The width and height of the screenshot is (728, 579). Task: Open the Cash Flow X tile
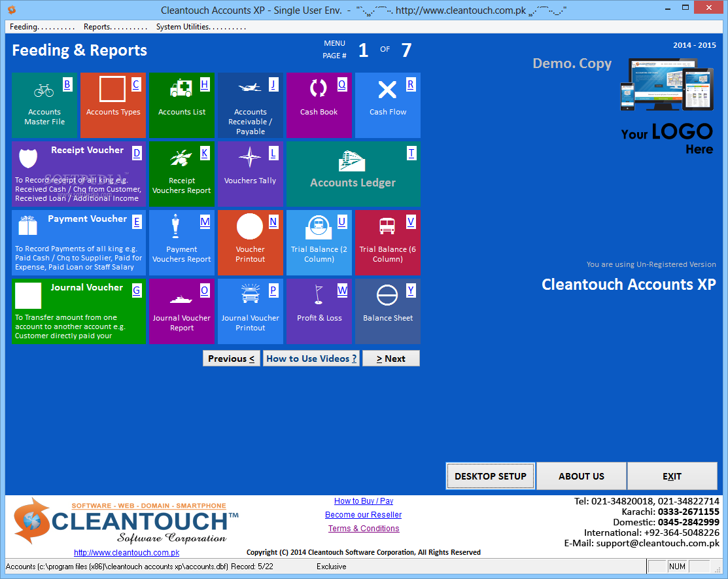[x=388, y=105]
